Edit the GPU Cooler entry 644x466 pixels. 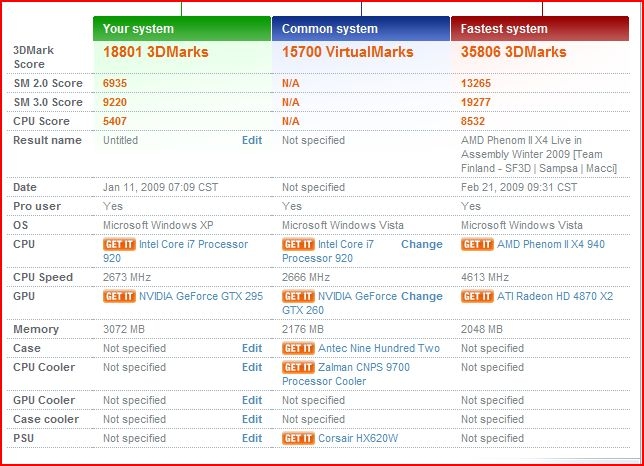coord(252,400)
